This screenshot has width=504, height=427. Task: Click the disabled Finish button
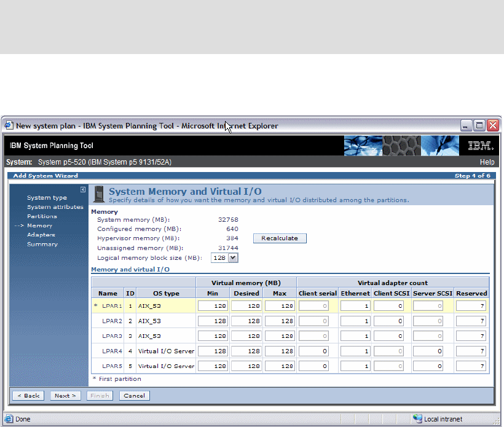tap(100, 396)
